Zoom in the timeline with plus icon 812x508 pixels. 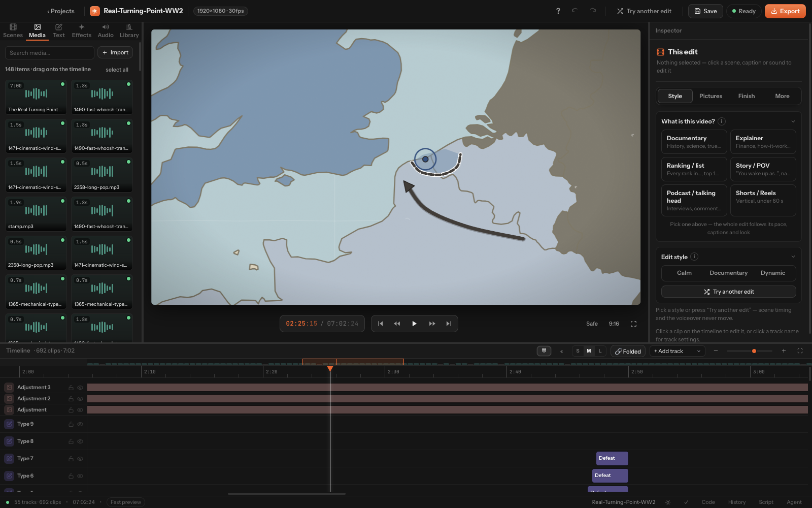tap(784, 351)
